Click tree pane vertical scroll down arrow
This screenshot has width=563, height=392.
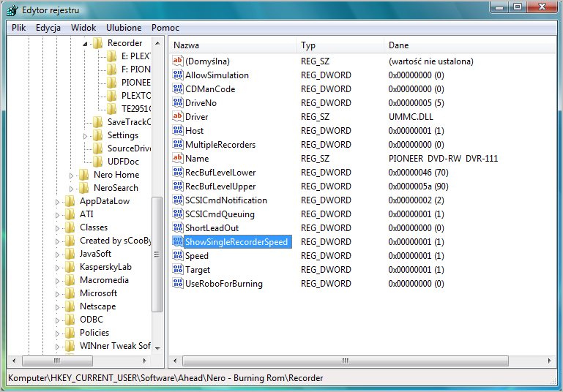[157, 348]
